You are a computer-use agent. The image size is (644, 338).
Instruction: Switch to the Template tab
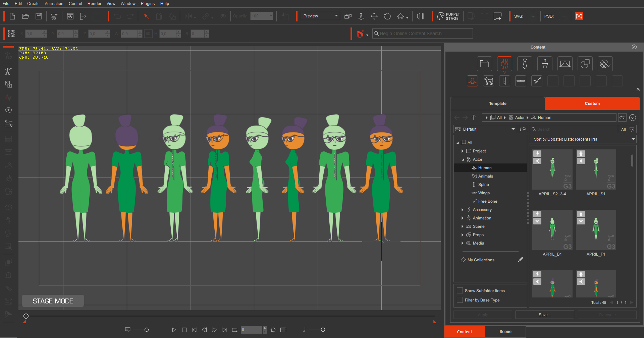pyautogui.click(x=497, y=104)
